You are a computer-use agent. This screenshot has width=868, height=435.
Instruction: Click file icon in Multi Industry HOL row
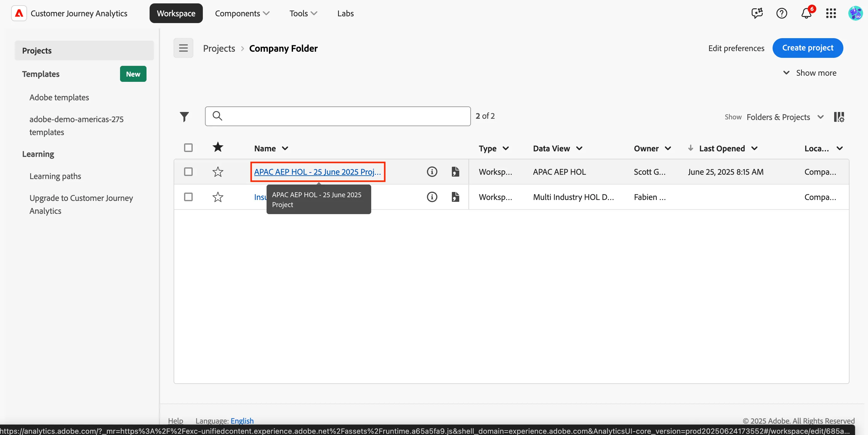pos(455,197)
